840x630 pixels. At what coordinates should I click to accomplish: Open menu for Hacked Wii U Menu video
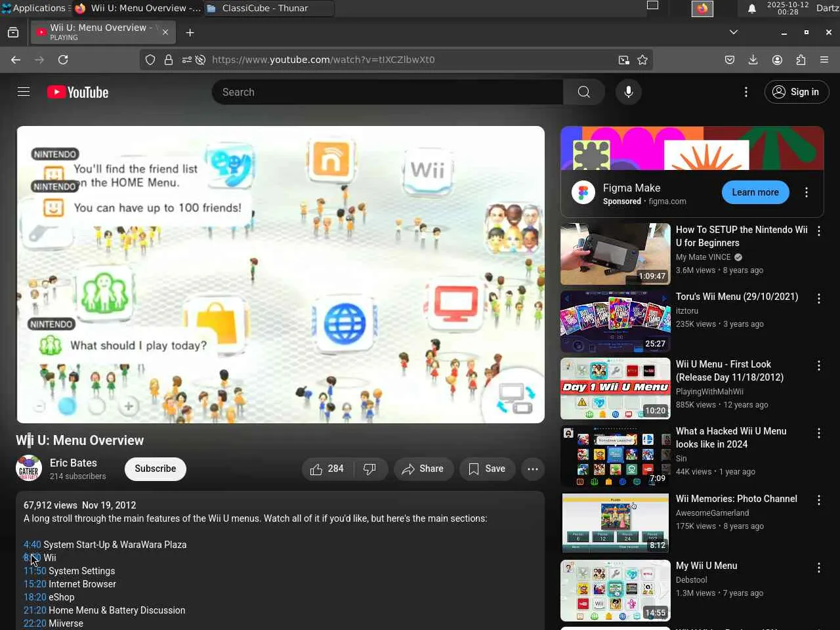tap(819, 433)
